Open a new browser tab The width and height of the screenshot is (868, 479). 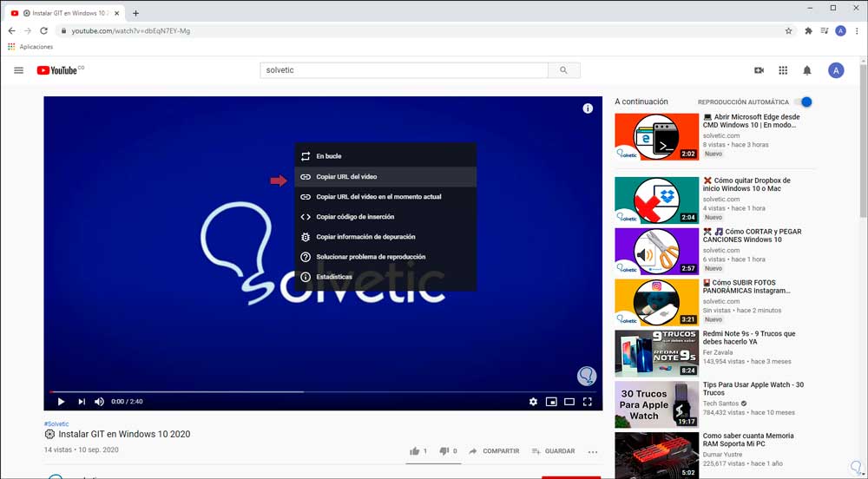[135, 13]
